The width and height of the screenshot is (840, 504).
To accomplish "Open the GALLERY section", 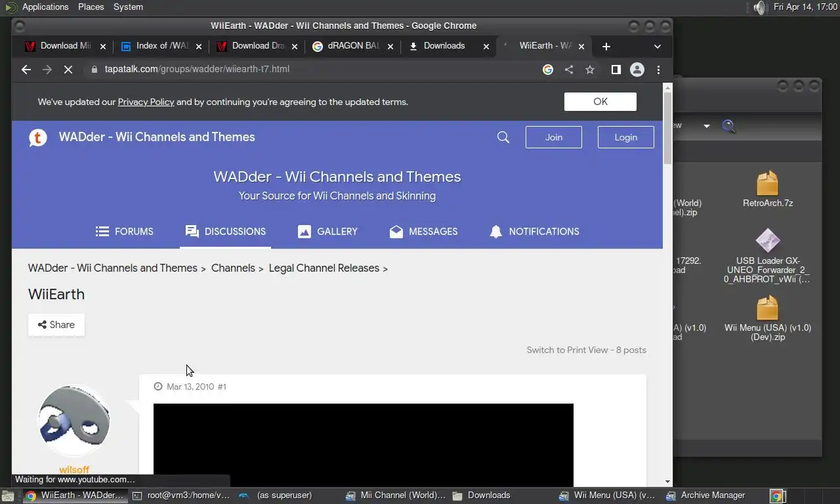I will [x=327, y=232].
